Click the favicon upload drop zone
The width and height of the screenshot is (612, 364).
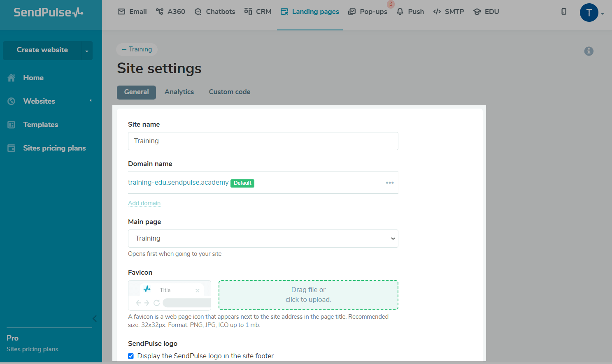pyautogui.click(x=308, y=295)
